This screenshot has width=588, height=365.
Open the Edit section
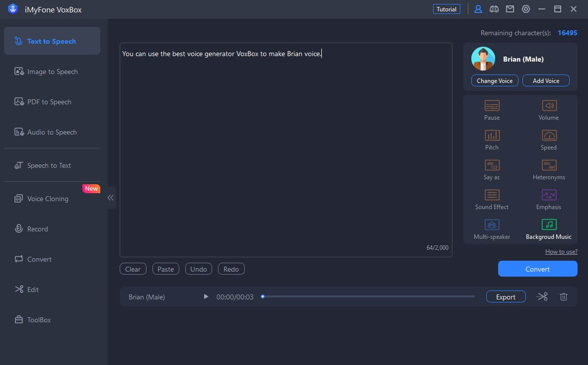pyautogui.click(x=52, y=290)
